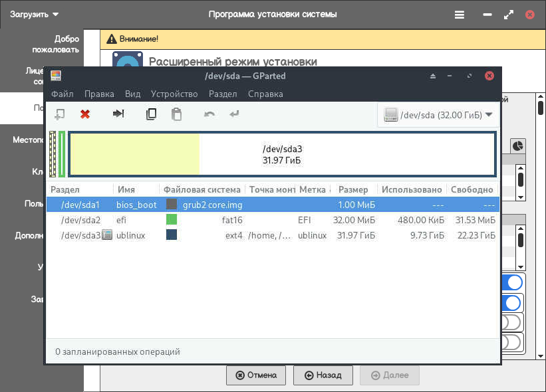Open the Справка menu
This screenshot has width=546, height=392.
coord(265,94)
